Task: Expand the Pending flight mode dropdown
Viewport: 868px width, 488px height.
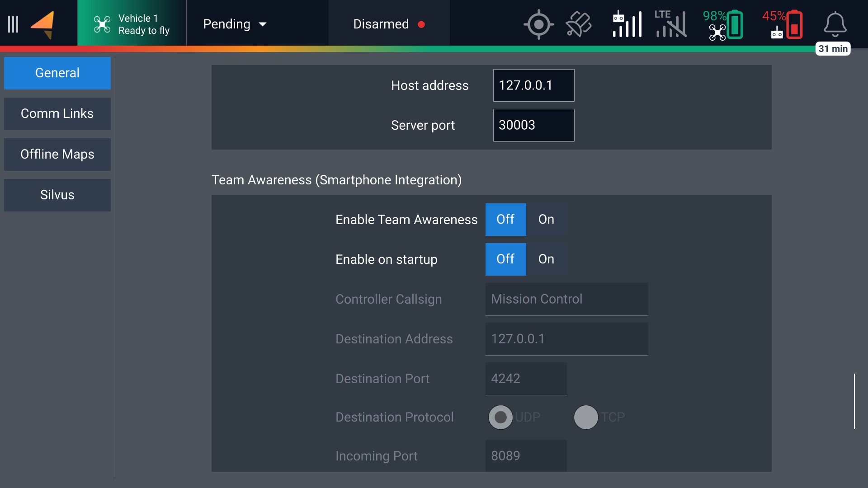Action: click(x=235, y=24)
